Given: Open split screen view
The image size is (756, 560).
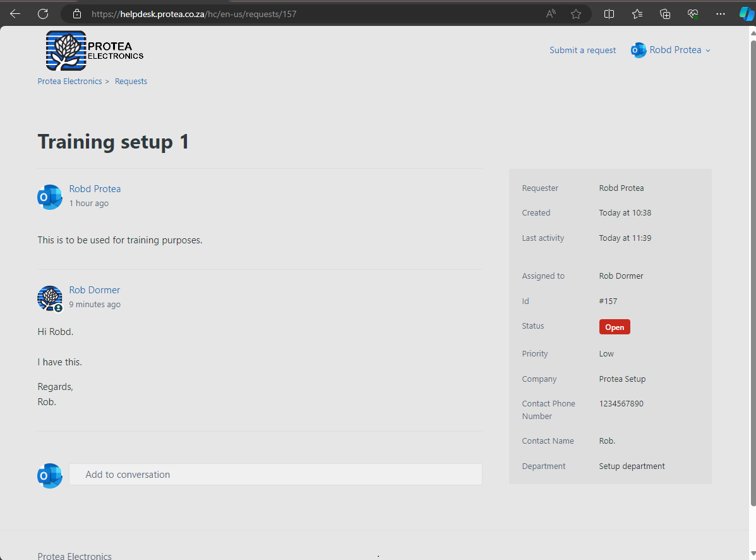Looking at the screenshot, I should tap(609, 13).
